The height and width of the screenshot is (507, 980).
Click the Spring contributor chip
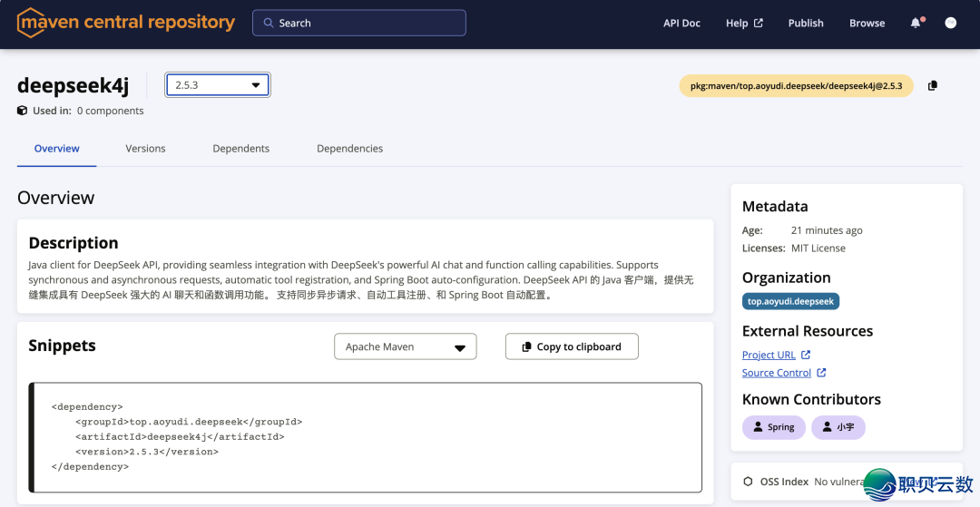click(774, 428)
